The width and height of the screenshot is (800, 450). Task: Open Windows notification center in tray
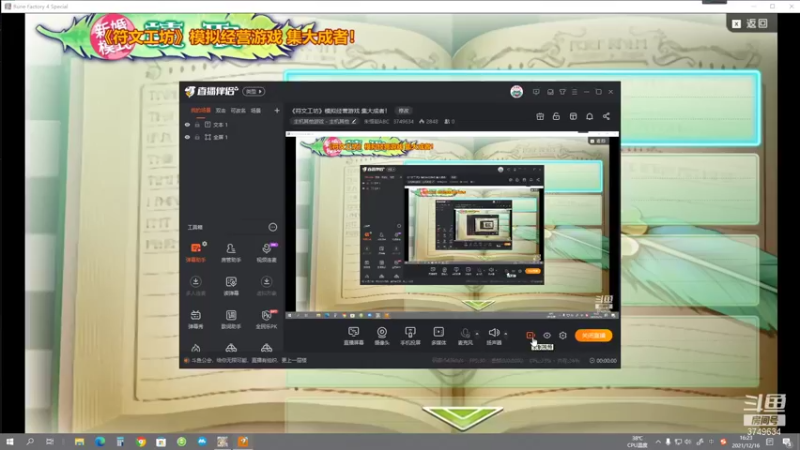(x=787, y=442)
